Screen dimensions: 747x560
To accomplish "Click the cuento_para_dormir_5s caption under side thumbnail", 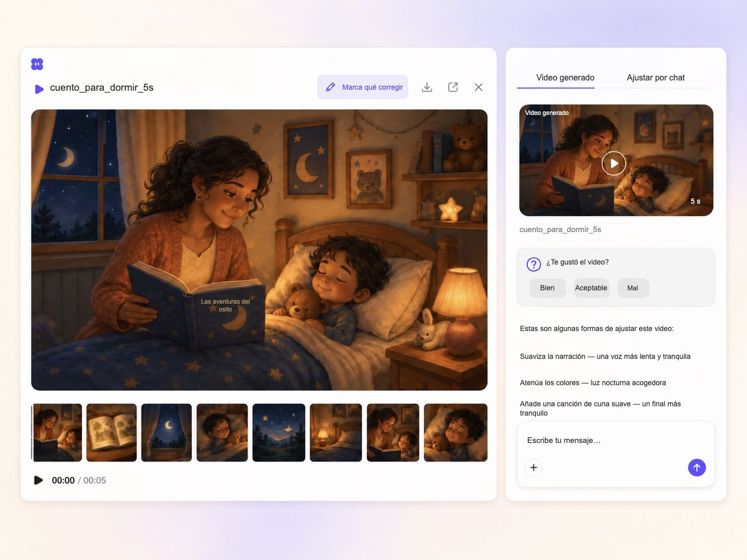I will coord(560,229).
